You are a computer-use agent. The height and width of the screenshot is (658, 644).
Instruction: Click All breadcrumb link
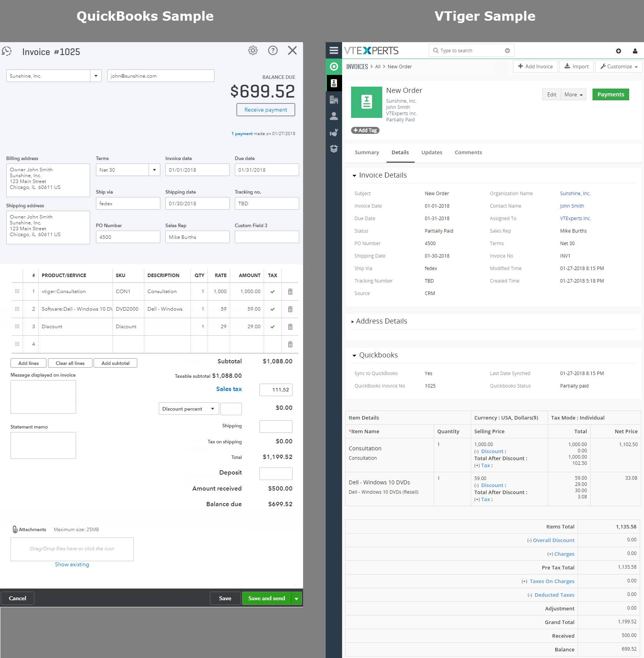[378, 67]
